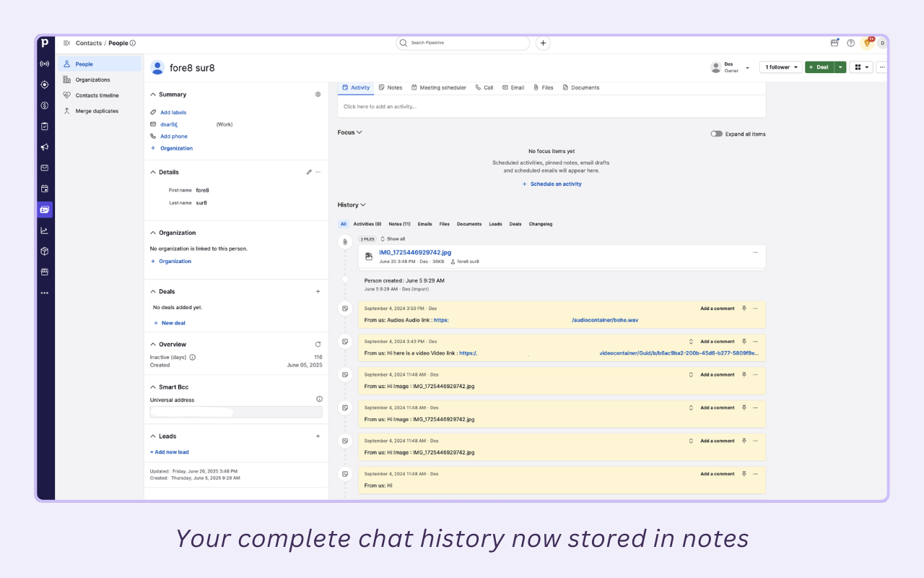The image size is (924, 578).
Task: Open Products cube icon in sidebar
Action: (x=44, y=250)
